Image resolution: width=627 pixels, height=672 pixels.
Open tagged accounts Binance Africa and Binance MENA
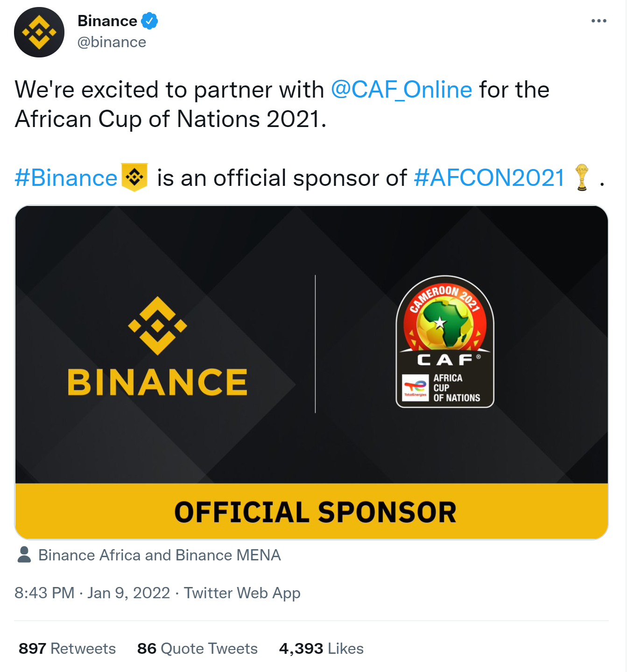[x=159, y=555]
